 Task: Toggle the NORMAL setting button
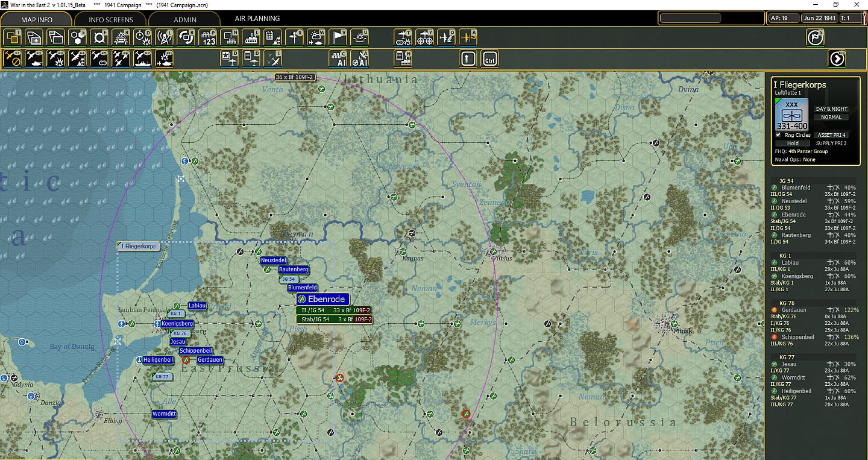(831, 117)
